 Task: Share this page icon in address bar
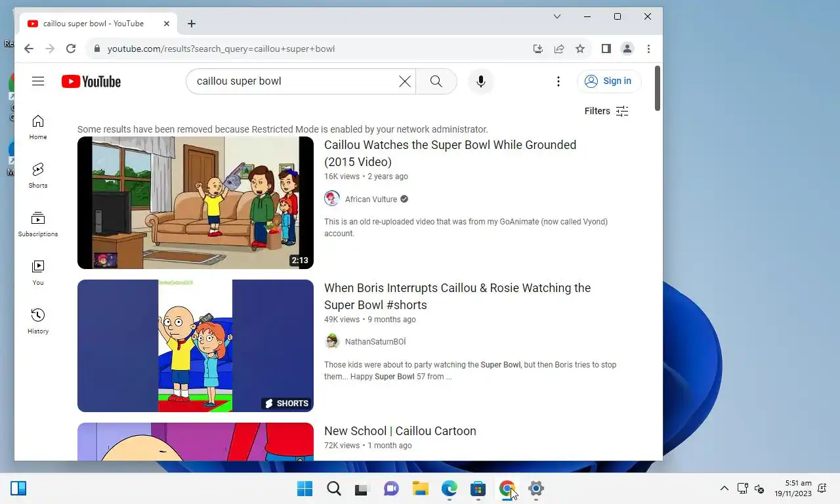pos(559,49)
